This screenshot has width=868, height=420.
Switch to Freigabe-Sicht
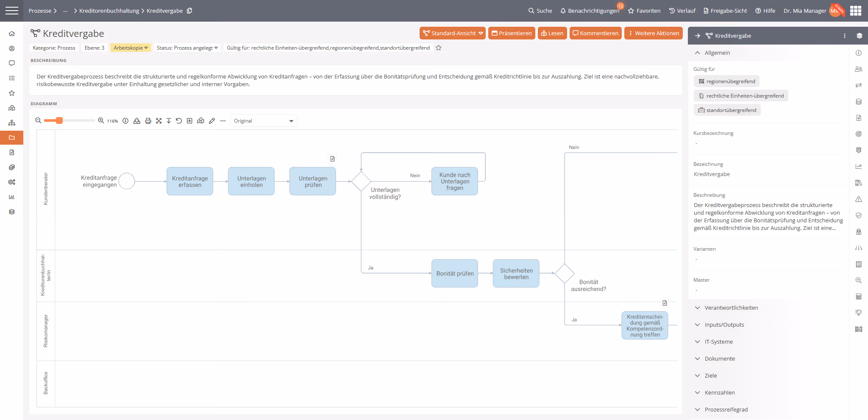725,11
